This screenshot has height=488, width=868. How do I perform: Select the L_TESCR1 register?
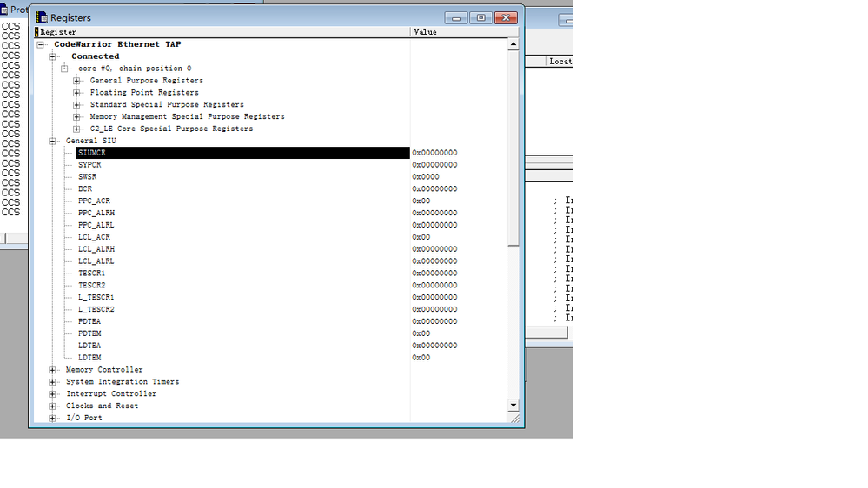(x=96, y=298)
